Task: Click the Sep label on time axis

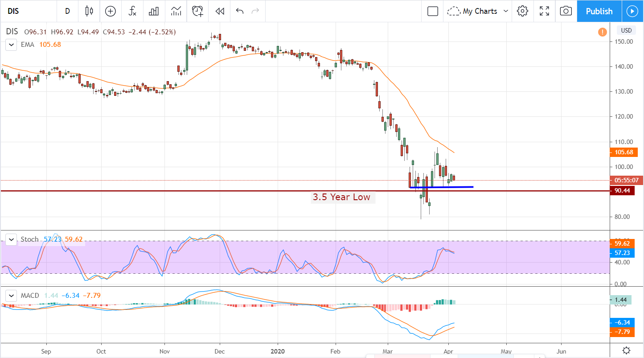Action: coord(46,351)
